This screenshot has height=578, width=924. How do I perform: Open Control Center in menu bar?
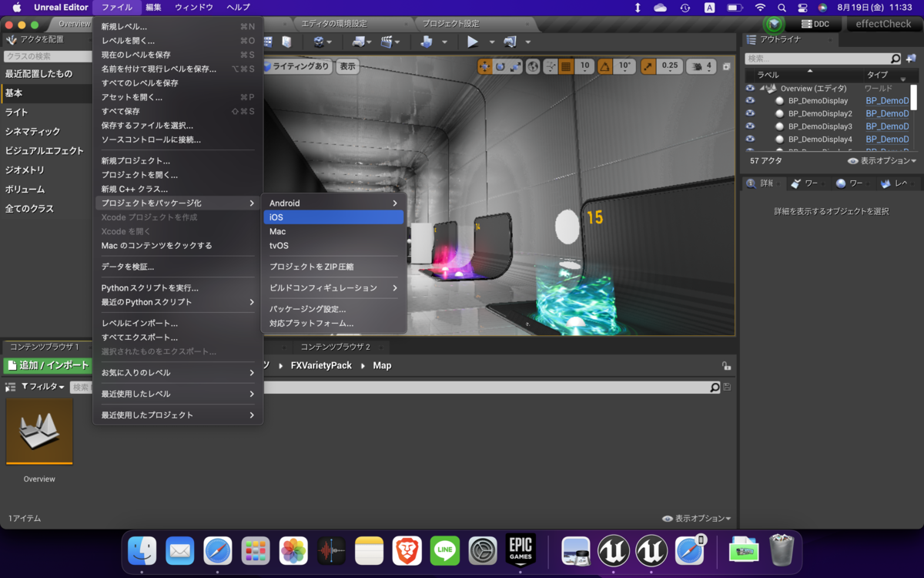click(802, 7)
